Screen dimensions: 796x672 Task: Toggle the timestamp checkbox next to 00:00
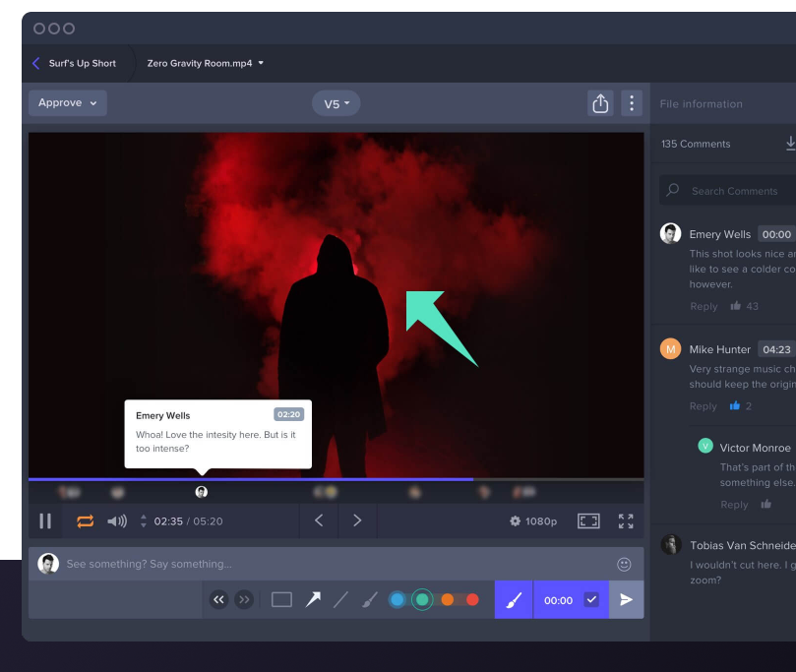[590, 599]
